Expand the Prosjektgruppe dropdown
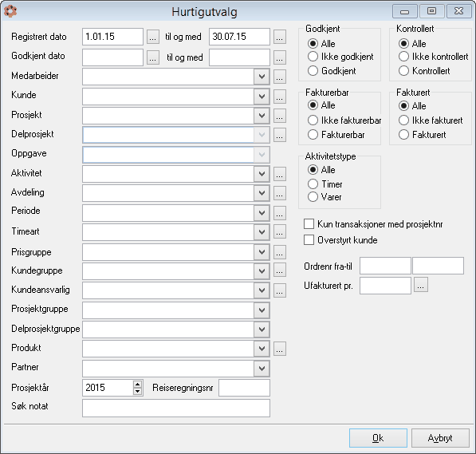 click(x=262, y=310)
